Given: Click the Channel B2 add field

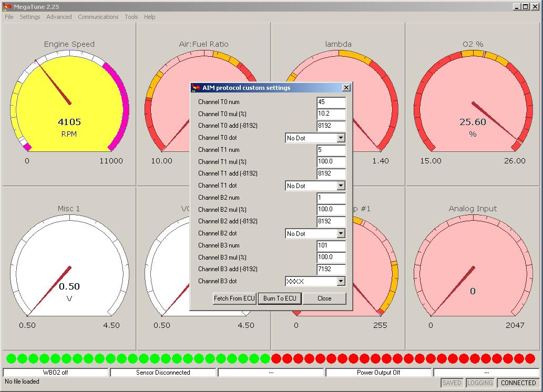Looking at the screenshot, I should pyautogui.click(x=331, y=221).
